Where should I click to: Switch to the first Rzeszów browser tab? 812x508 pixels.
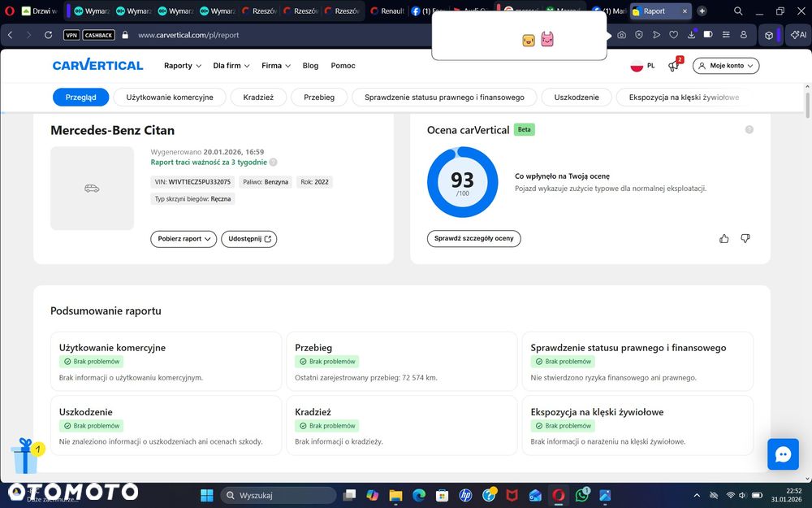pos(259,11)
